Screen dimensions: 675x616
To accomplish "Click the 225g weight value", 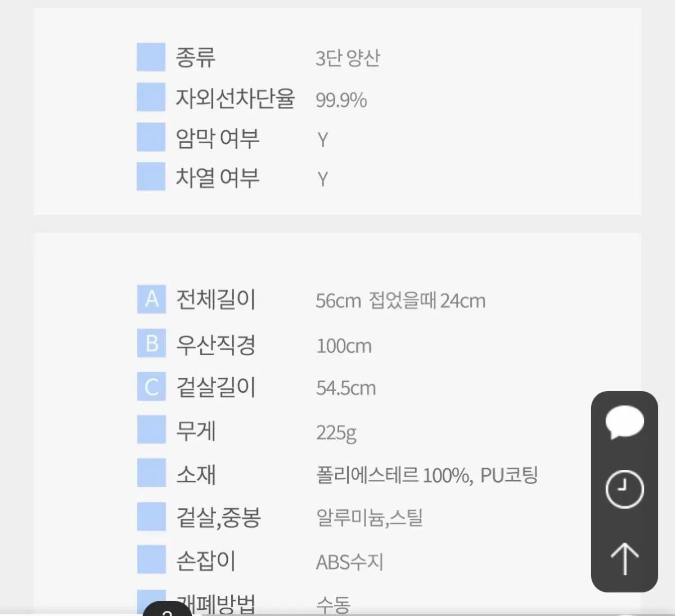I will (x=336, y=433).
